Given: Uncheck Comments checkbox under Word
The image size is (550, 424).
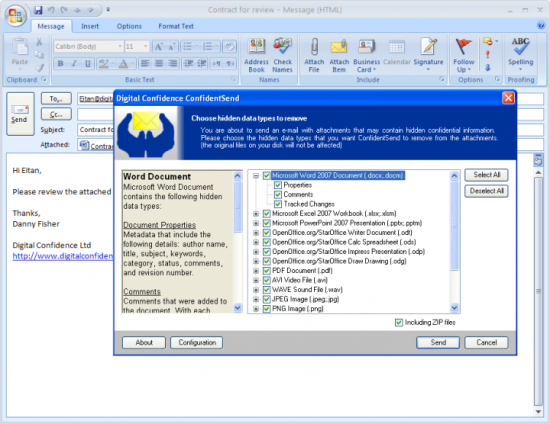Looking at the screenshot, I should 278,194.
